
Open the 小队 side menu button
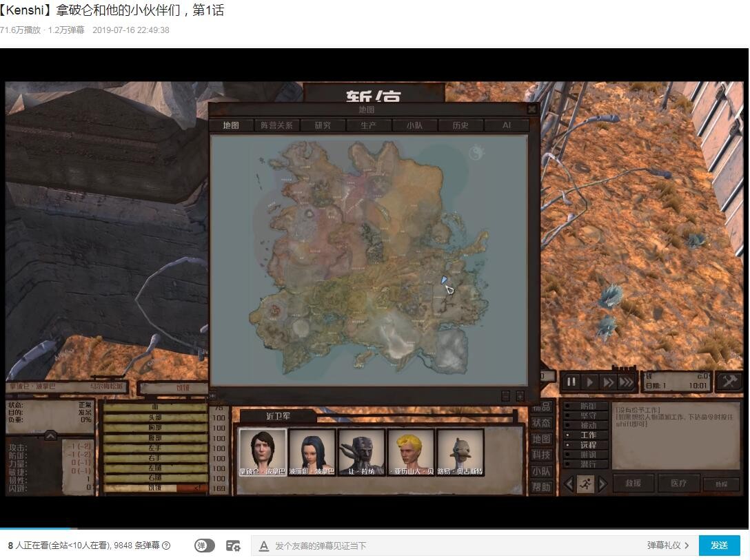tap(541, 471)
